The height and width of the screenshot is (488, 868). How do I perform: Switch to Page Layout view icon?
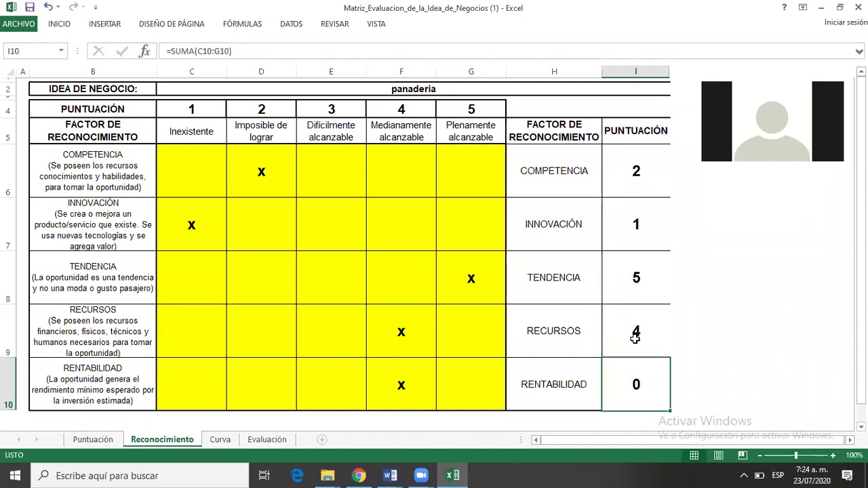point(718,455)
